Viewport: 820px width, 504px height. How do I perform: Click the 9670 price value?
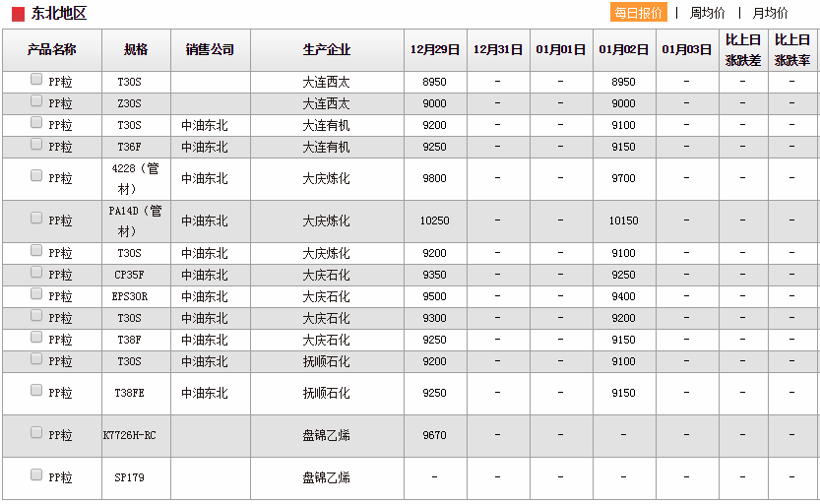click(x=434, y=435)
